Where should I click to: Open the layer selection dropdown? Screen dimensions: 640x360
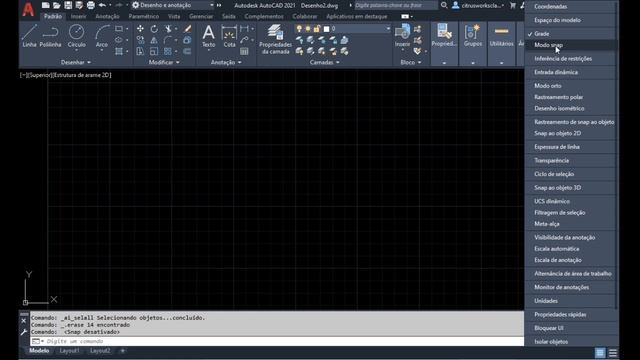[388, 29]
